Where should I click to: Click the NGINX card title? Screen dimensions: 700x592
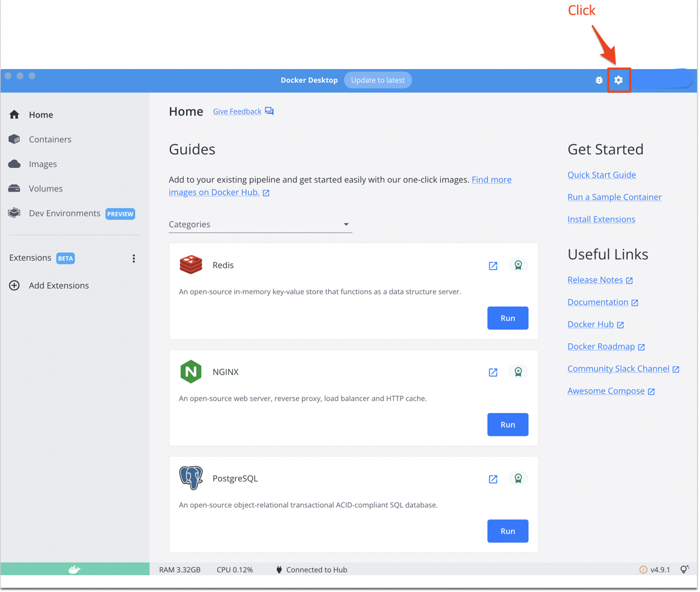coord(226,372)
